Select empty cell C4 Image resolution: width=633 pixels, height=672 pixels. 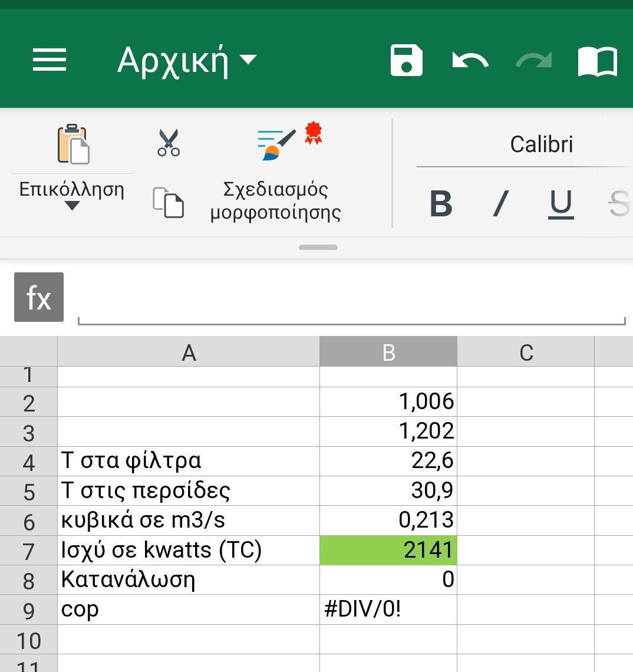coord(526,461)
